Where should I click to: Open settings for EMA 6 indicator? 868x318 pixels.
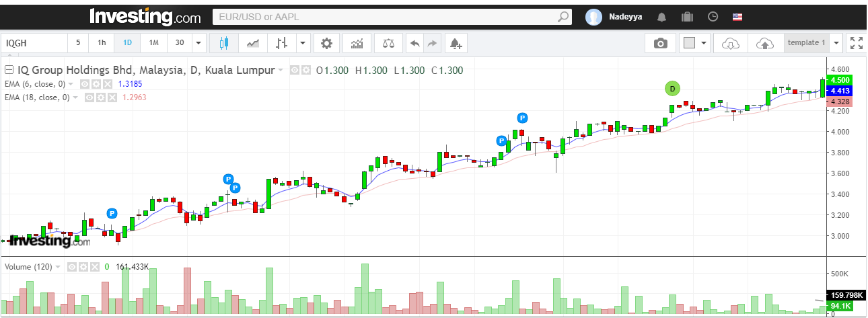[x=96, y=84]
